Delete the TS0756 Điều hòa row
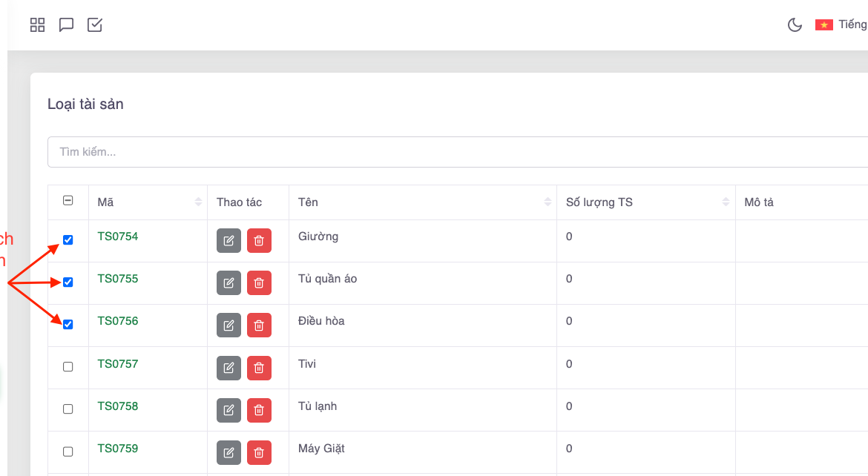The image size is (868, 476). pyautogui.click(x=259, y=325)
